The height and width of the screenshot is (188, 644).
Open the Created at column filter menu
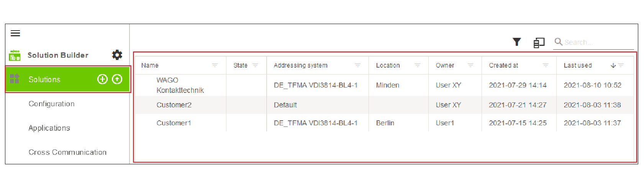546,65
